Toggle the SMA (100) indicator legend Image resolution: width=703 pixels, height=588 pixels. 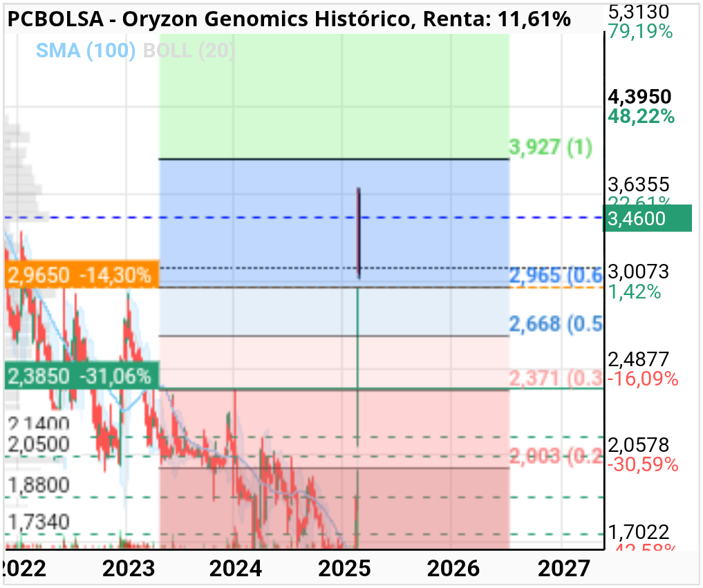[x=85, y=50]
